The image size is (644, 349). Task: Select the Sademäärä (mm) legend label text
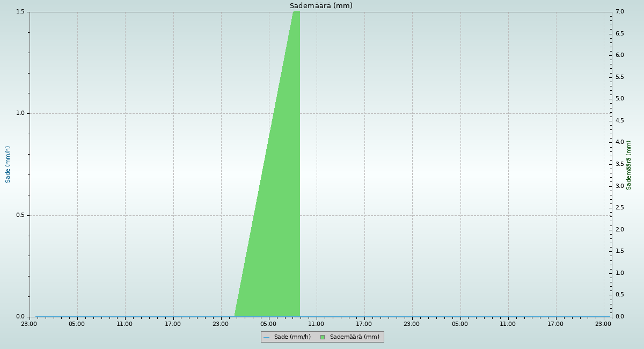point(354,337)
